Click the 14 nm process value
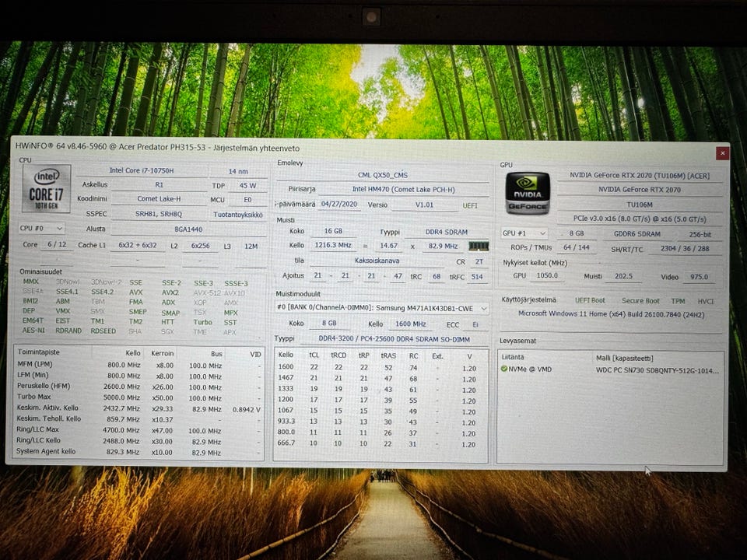747x560 pixels. click(x=238, y=171)
